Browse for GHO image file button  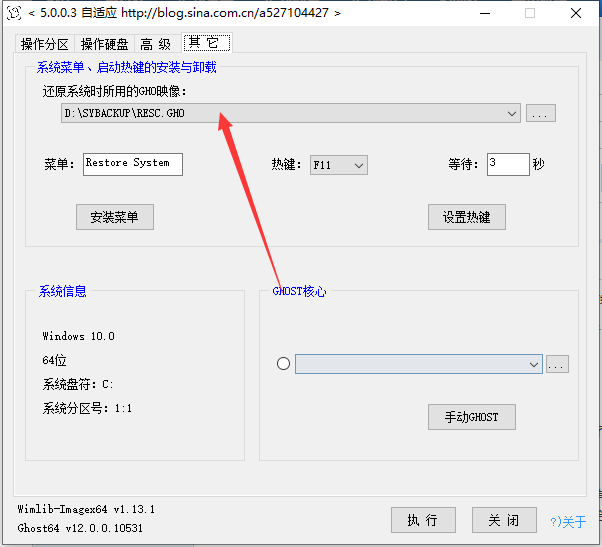tap(540, 114)
